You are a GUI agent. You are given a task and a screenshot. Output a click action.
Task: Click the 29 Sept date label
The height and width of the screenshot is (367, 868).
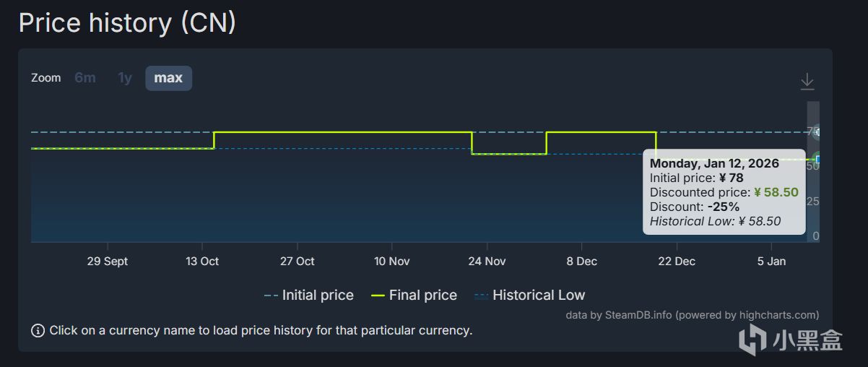tap(108, 262)
